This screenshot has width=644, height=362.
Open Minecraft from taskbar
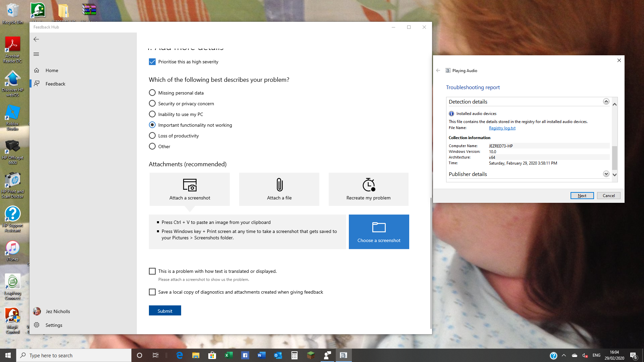[311, 355]
